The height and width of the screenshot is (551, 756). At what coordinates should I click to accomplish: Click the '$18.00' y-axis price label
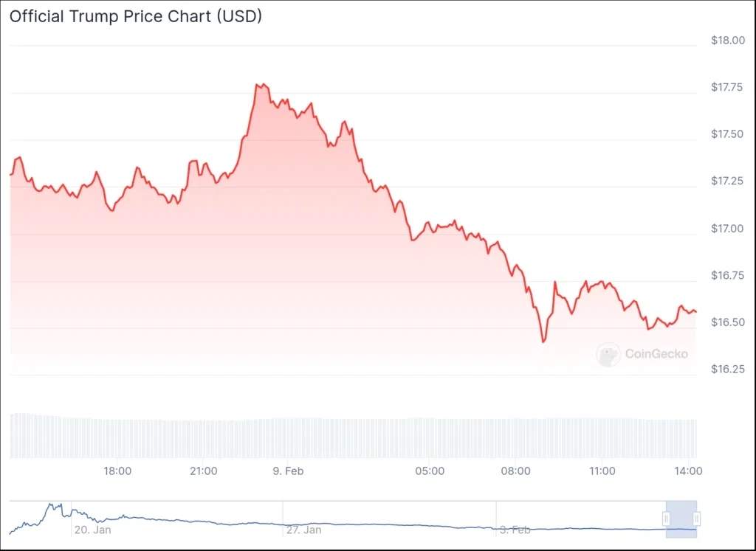coord(726,40)
